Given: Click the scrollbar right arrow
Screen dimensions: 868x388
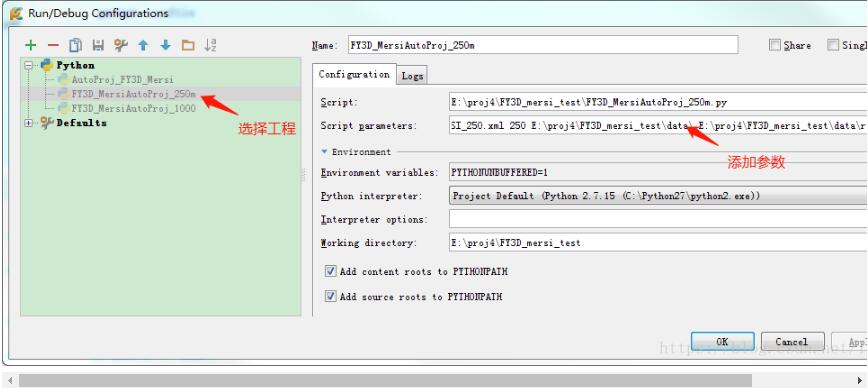Looking at the screenshot, I should click(x=859, y=380).
